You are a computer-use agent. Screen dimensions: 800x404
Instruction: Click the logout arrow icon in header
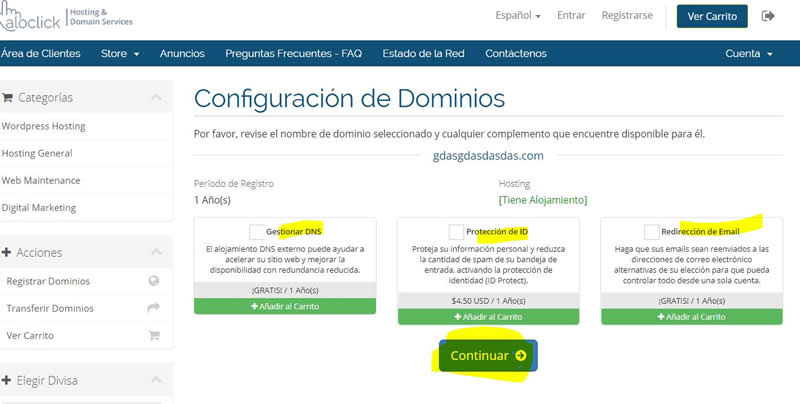pyautogui.click(x=768, y=16)
